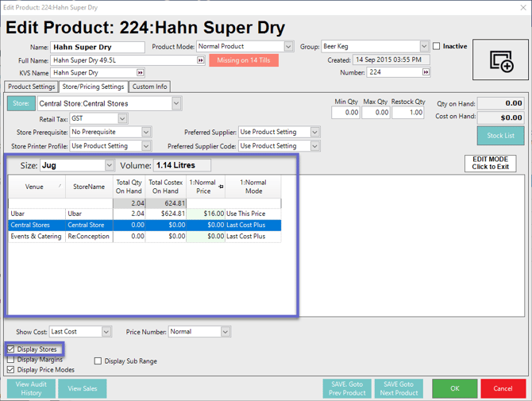
Task: Click the sort arrow in Venue column header
Action: [60, 187]
